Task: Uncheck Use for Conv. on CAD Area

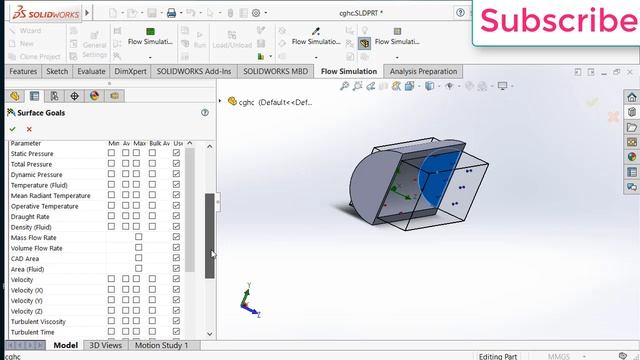Action: [176, 258]
